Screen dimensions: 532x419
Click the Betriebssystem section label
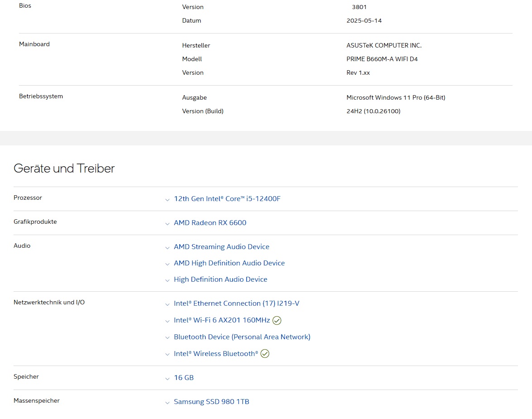pyautogui.click(x=41, y=96)
